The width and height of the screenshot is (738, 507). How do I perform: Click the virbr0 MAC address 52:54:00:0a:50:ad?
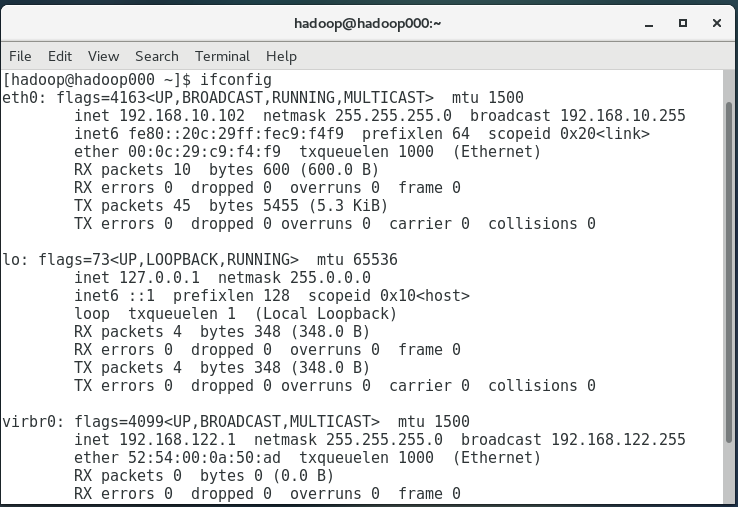[204, 458]
